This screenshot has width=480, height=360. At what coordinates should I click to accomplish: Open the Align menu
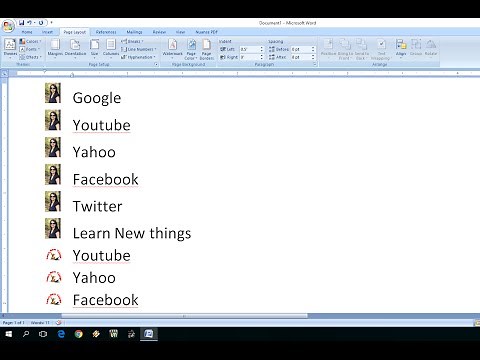[x=401, y=48]
